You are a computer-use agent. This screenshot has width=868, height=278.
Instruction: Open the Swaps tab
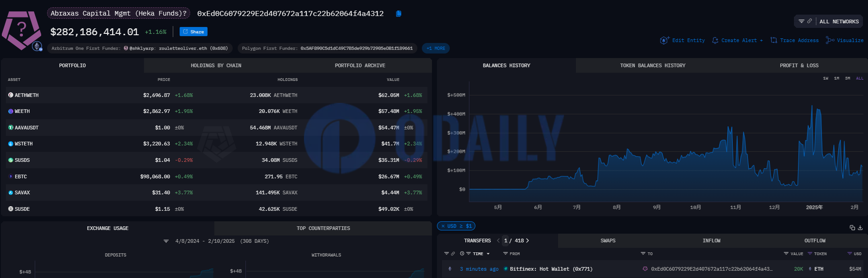[x=608, y=241]
